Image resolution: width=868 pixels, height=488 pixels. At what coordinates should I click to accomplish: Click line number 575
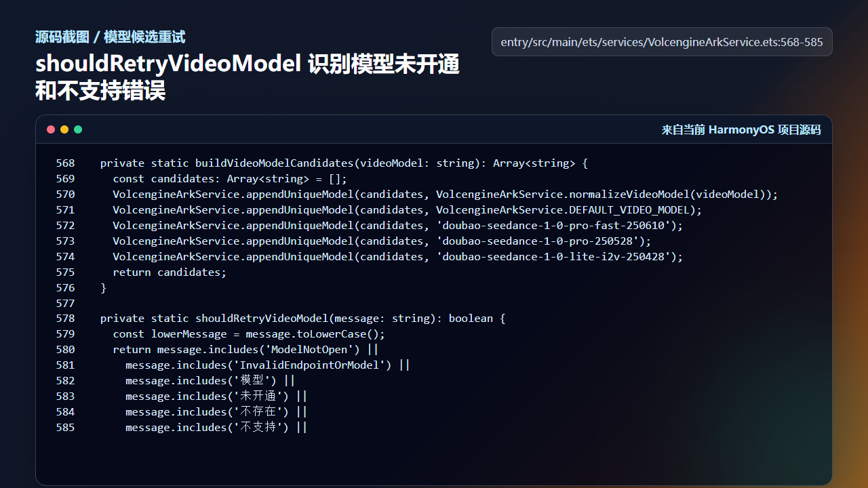66,272
